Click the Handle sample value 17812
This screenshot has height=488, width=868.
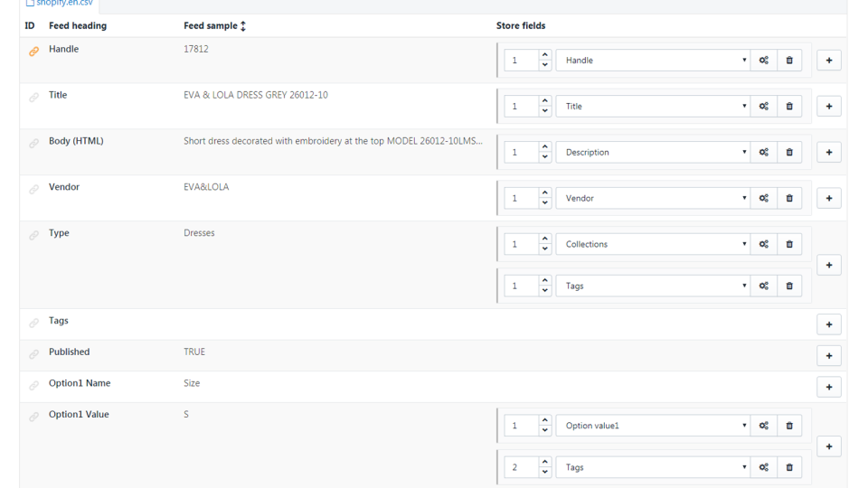coord(196,49)
